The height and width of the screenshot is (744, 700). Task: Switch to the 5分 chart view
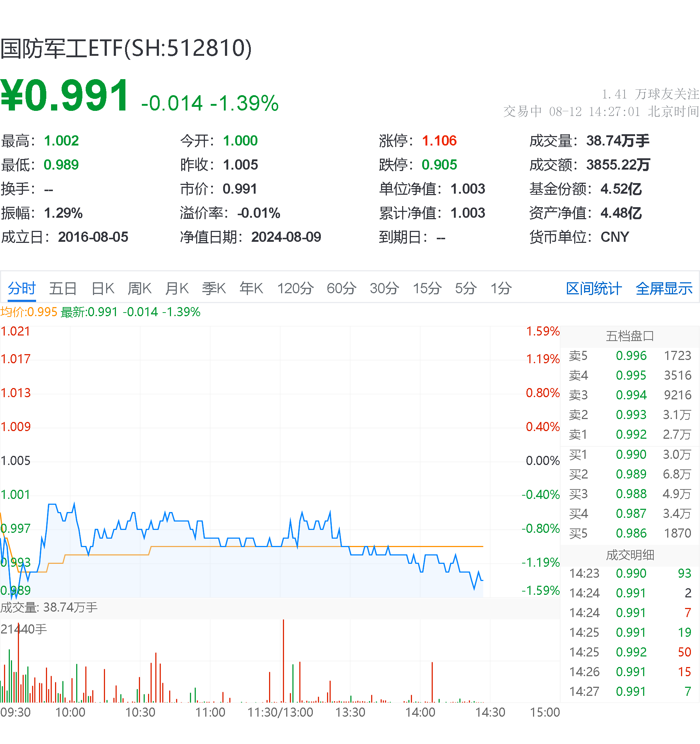click(465, 288)
